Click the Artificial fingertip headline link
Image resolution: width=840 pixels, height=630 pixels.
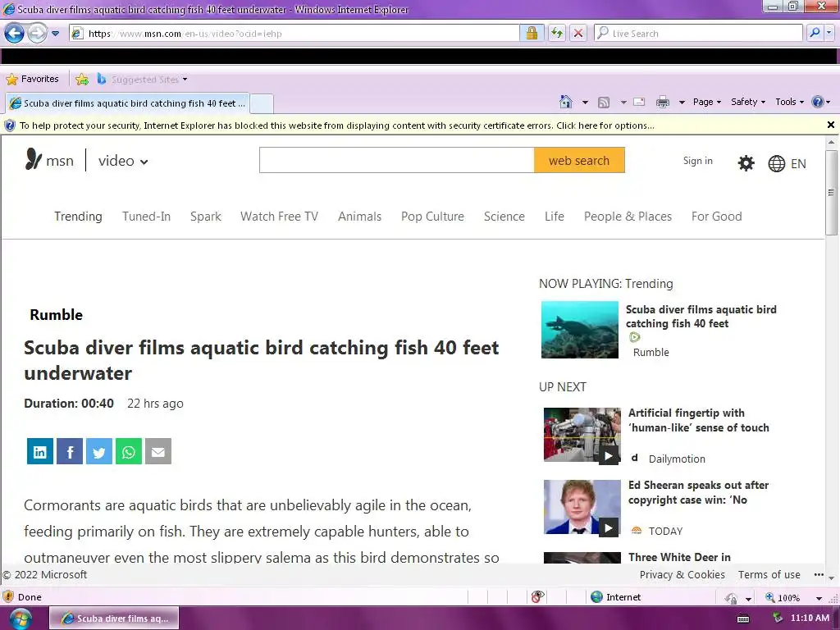[x=699, y=421]
